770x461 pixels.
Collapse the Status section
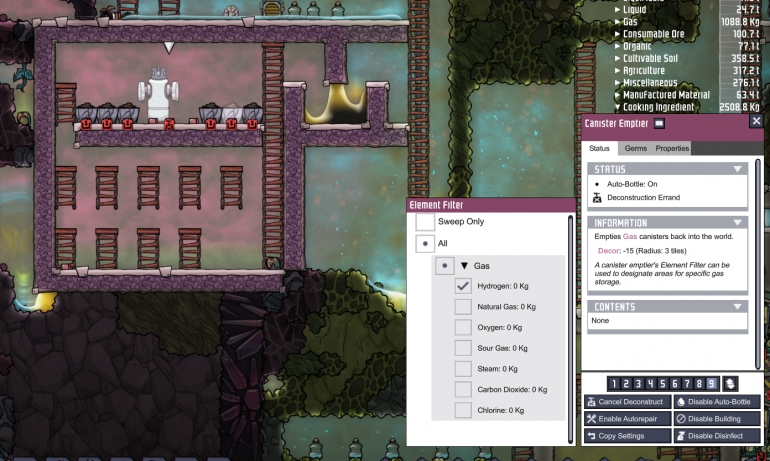coord(738,169)
